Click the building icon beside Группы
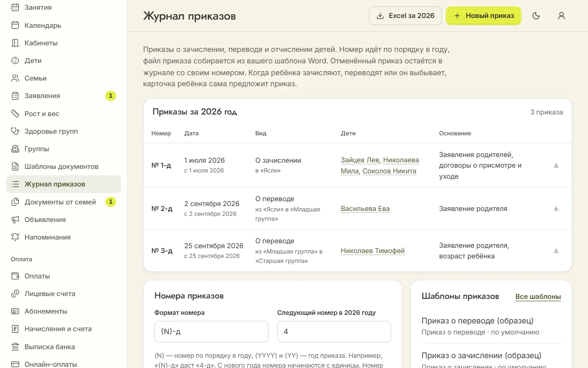The width and height of the screenshot is (588, 368). pyautogui.click(x=15, y=149)
